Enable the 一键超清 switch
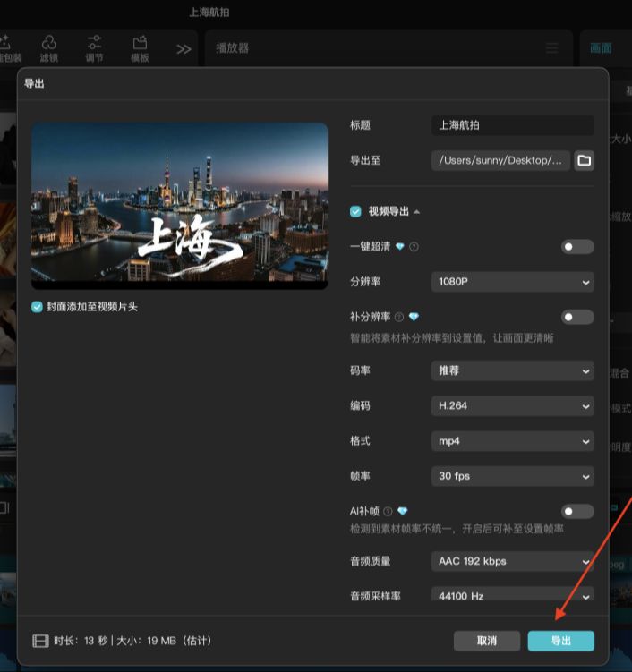632x672 pixels. tap(577, 247)
